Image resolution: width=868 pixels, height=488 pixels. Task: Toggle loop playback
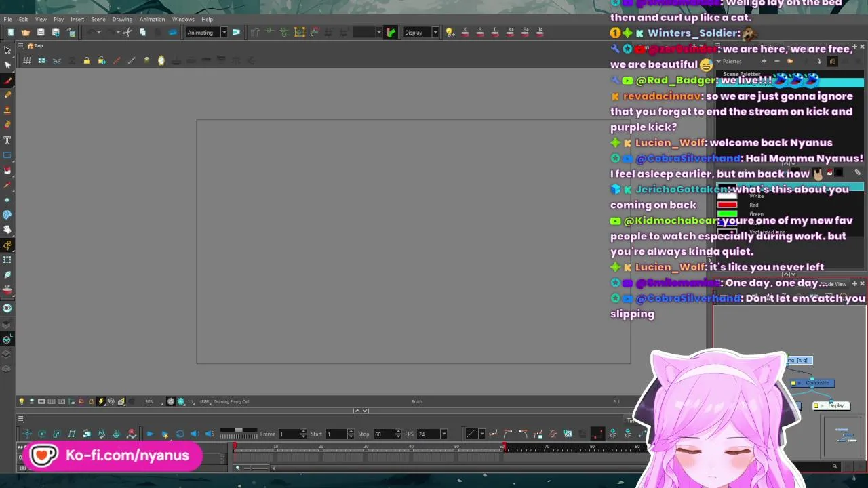coord(180,434)
